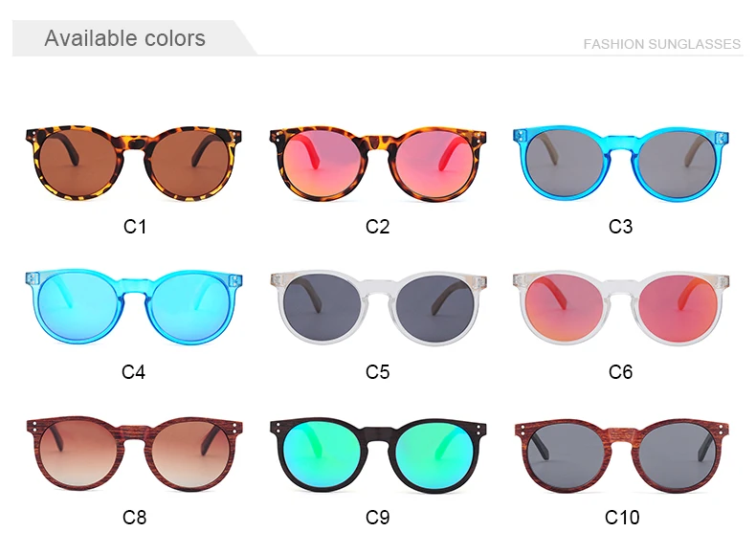The image size is (756, 554).
Task: Click the Available colors heading
Action: [124, 38]
